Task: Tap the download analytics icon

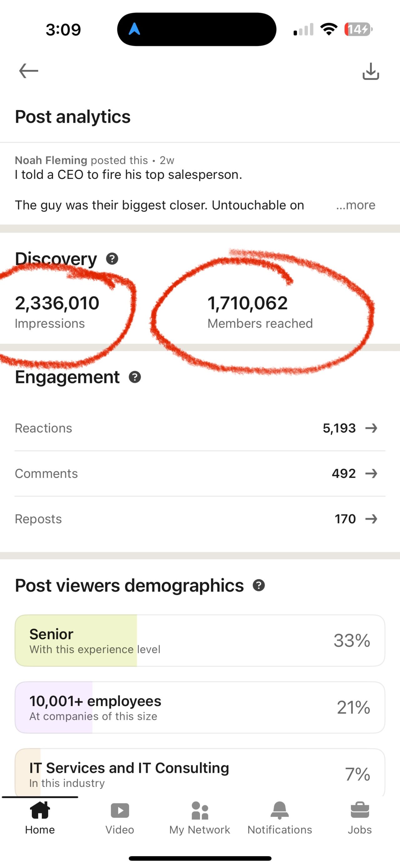Action: [x=371, y=71]
